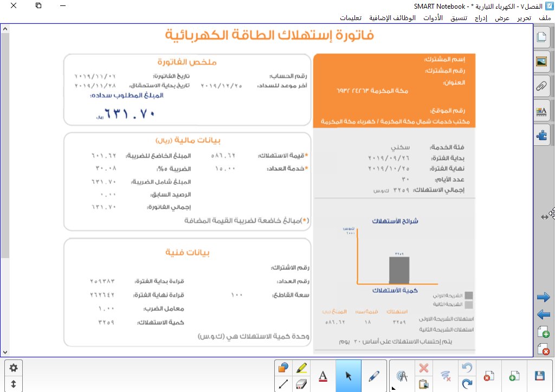
Task: Click the بيانات فنية heading
Action: [188, 253]
